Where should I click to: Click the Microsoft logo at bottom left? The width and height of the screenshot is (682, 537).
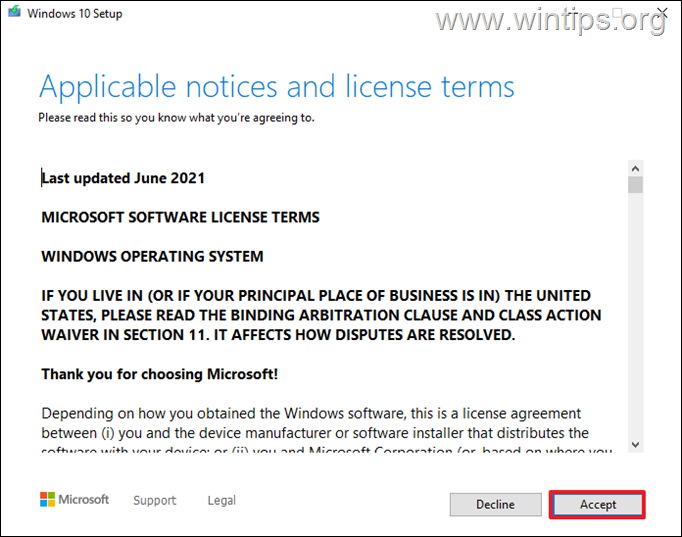(74, 499)
